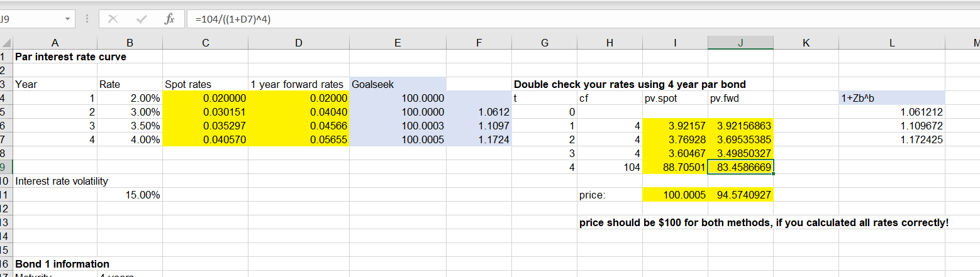
Task: Click the 'Interest rate volatility' label
Action: tap(62, 182)
